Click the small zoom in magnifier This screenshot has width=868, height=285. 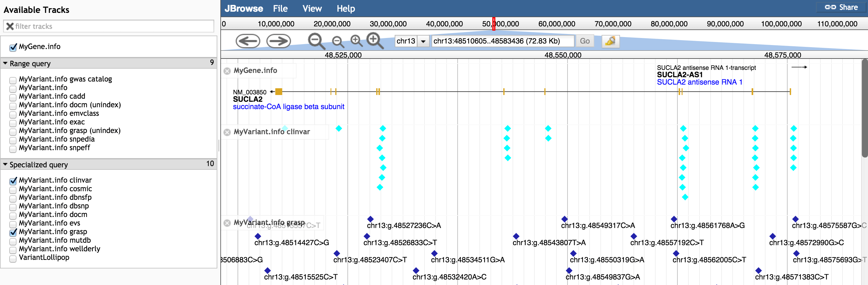coord(357,41)
